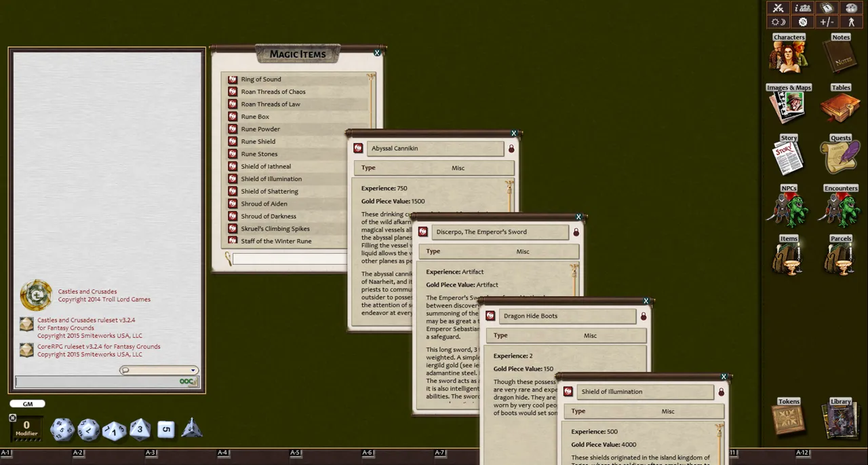This screenshot has height=465, width=868.
Task: Toggle lock on Abyssal Cannikin window
Action: coord(511,149)
